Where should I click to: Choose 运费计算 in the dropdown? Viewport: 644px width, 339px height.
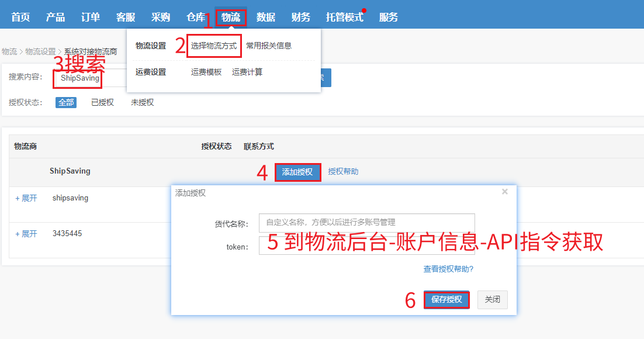click(x=247, y=72)
